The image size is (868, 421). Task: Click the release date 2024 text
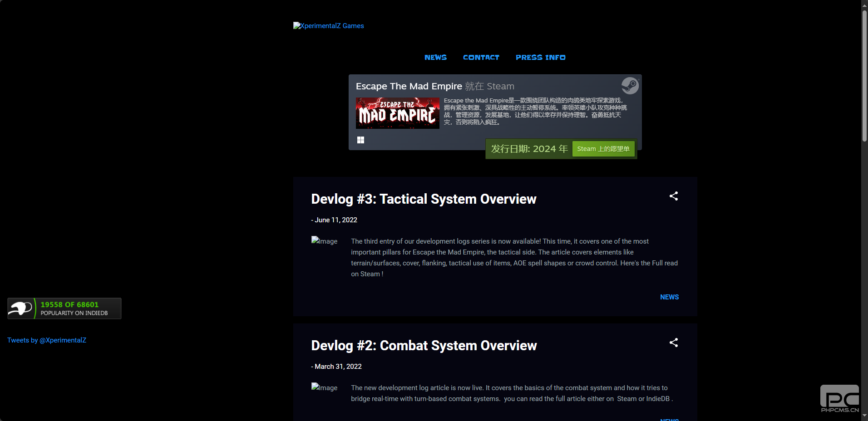(529, 149)
